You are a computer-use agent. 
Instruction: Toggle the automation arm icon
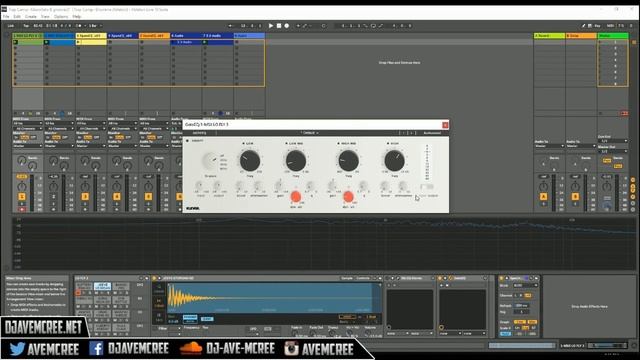tap(304, 26)
